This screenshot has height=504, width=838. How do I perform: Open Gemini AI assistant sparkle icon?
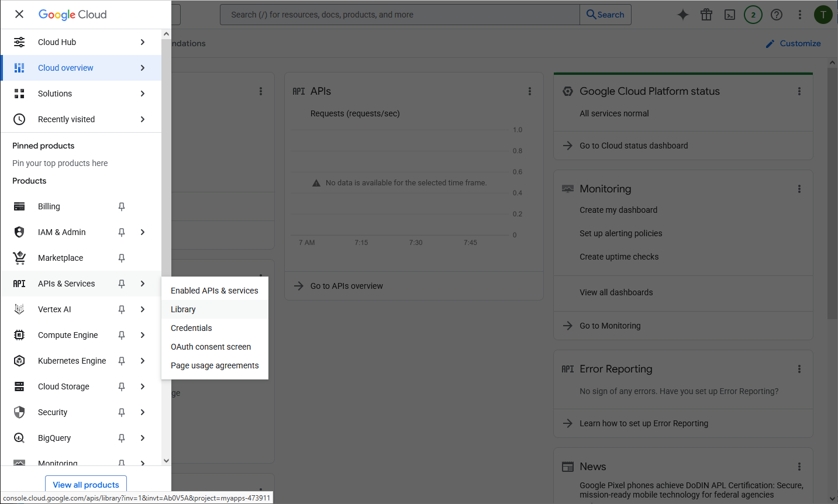point(682,15)
